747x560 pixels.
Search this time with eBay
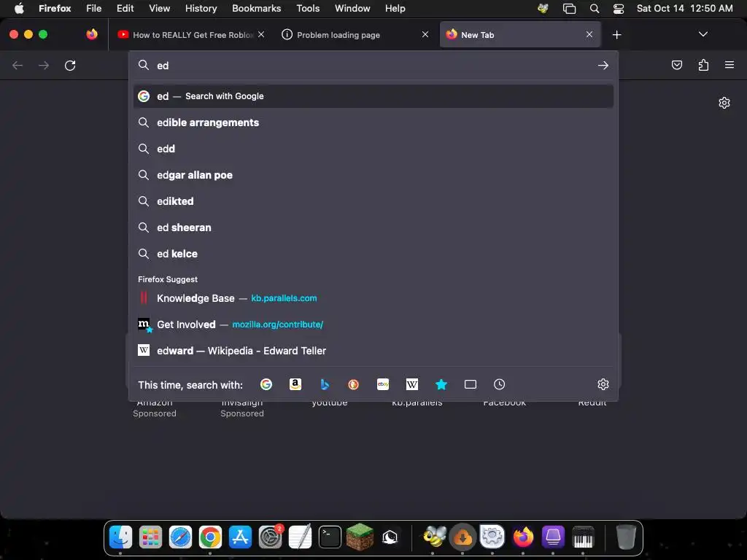point(383,384)
